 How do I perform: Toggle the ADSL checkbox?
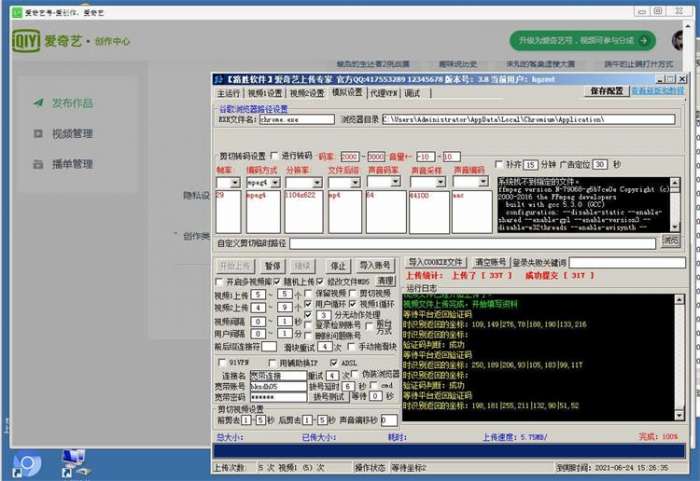333,362
